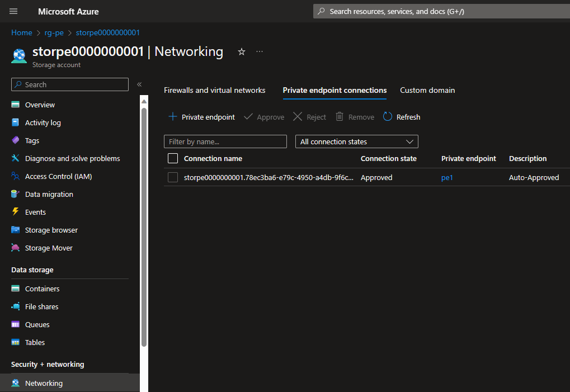Favorite this page with the star icon
The width and height of the screenshot is (570, 392).
pyautogui.click(x=242, y=52)
